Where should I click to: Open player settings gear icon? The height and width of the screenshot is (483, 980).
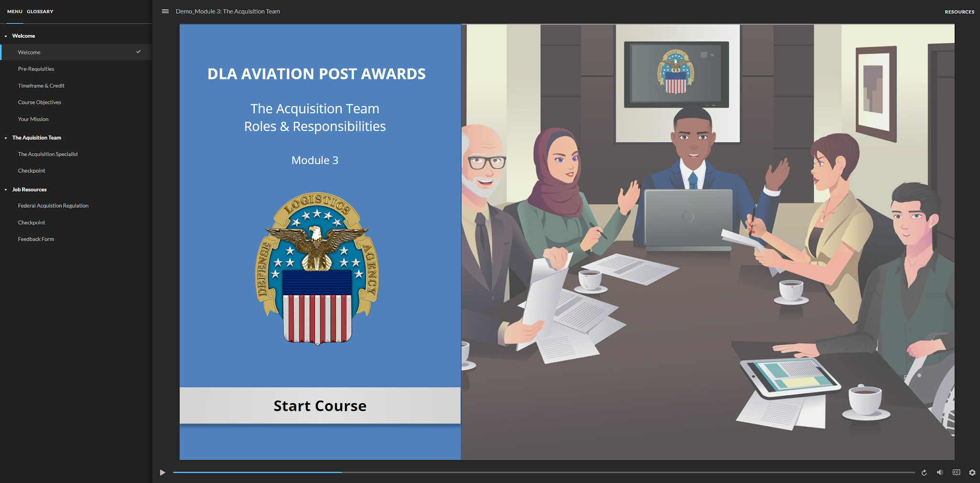[x=972, y=472]
